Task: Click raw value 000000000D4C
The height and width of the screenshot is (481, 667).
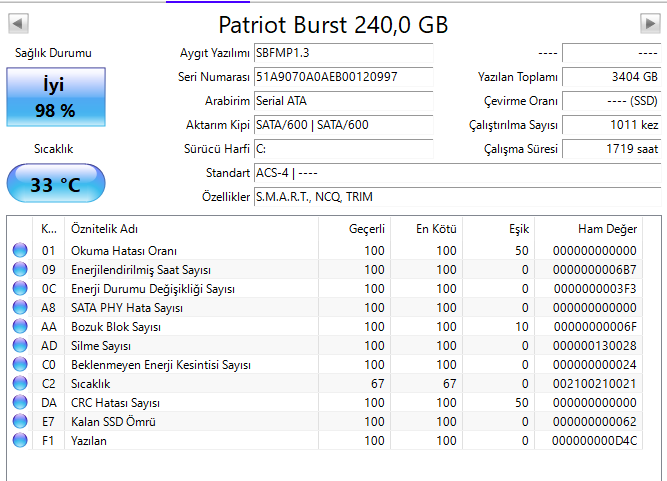Action: [595, 441]
